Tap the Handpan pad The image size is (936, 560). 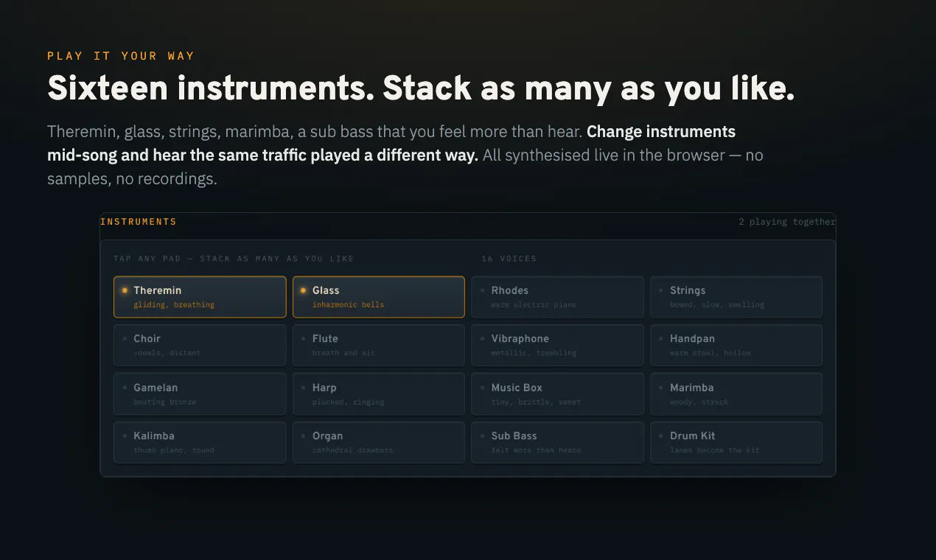coord(736,346)
